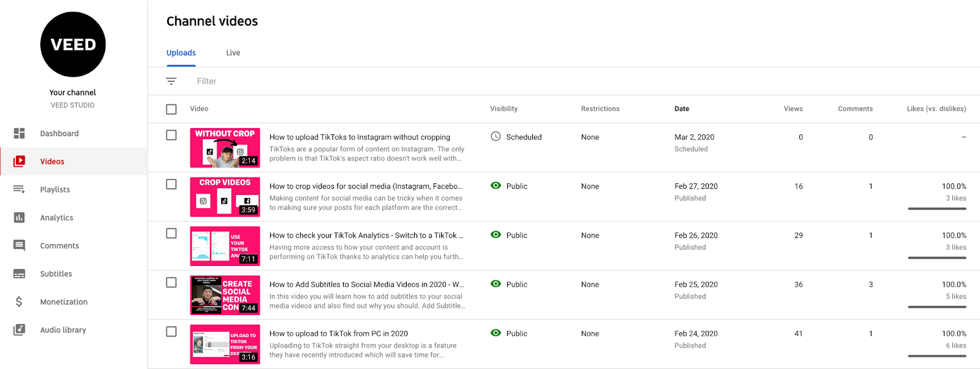The height and width of the screenshot is (369, 980).
Task: Select checkbox for TikToks to Instagram video
Action: tap(171, 135)
